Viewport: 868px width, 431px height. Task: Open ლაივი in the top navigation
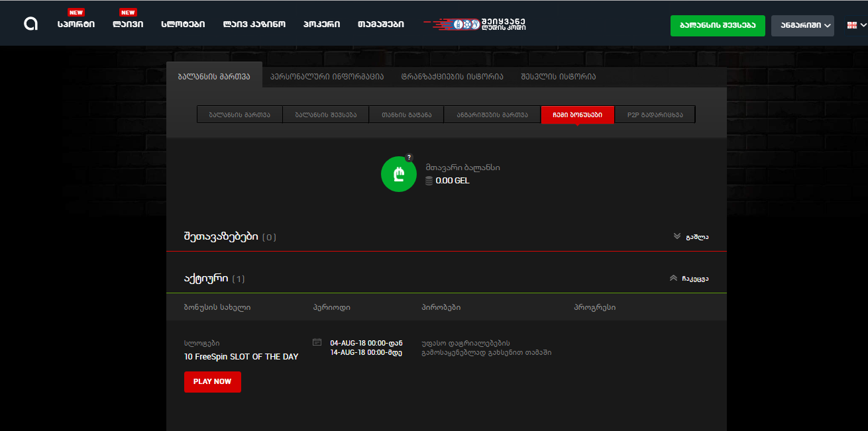click(x=128, y=24)
